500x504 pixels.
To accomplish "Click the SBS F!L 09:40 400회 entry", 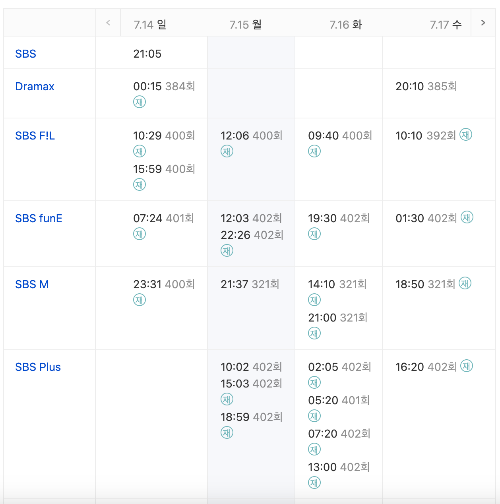I will coord(340,136).
